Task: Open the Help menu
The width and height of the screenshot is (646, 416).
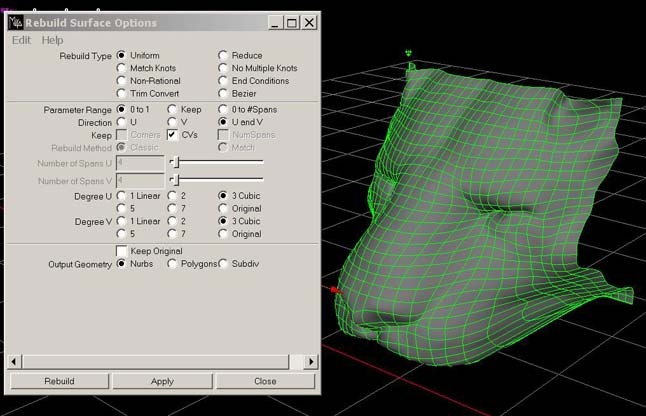Action: click(52, 40)
